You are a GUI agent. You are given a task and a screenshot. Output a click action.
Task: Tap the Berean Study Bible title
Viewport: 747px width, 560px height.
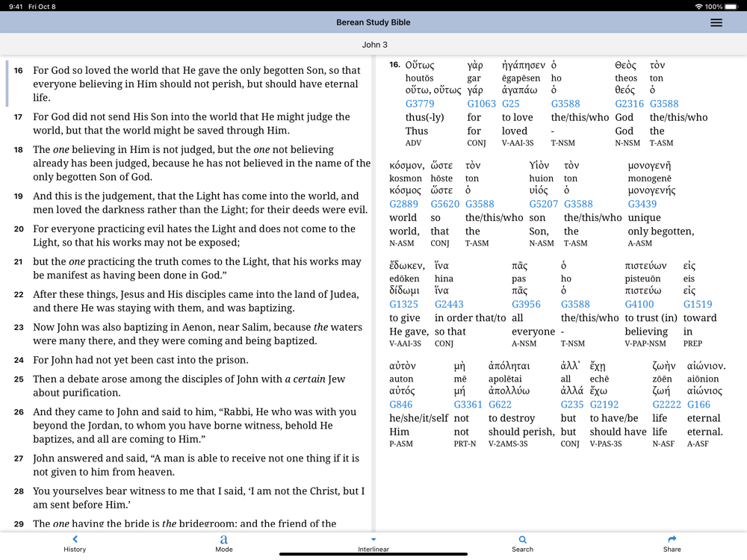373,22
